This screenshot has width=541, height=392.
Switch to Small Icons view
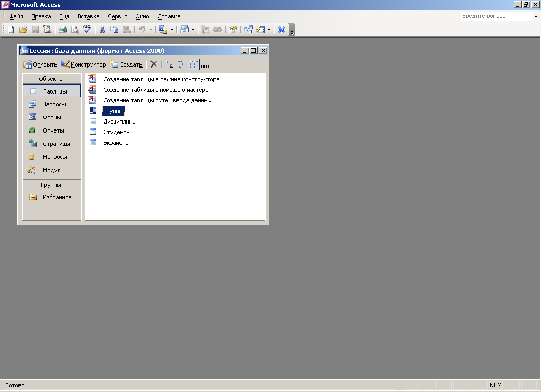[x=181, y=64]
